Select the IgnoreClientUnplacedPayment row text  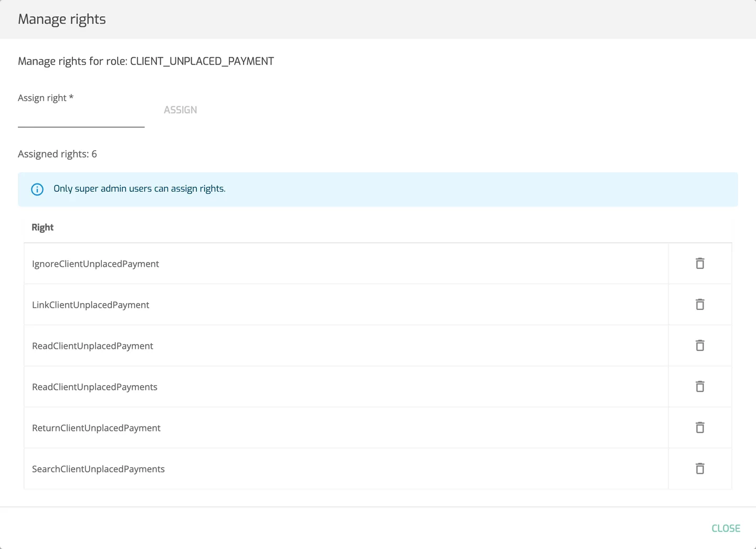(96, 264)
